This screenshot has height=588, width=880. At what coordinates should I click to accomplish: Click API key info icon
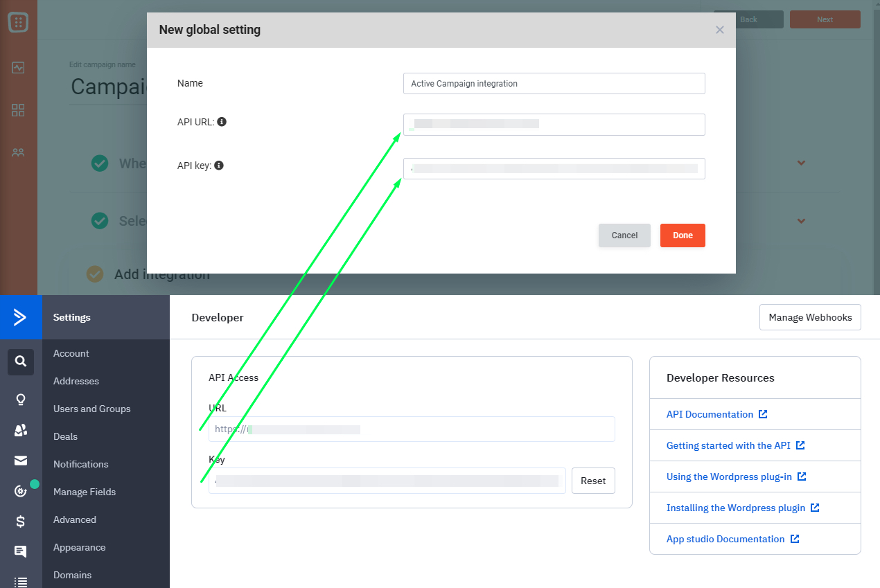(x=219, y=166)
